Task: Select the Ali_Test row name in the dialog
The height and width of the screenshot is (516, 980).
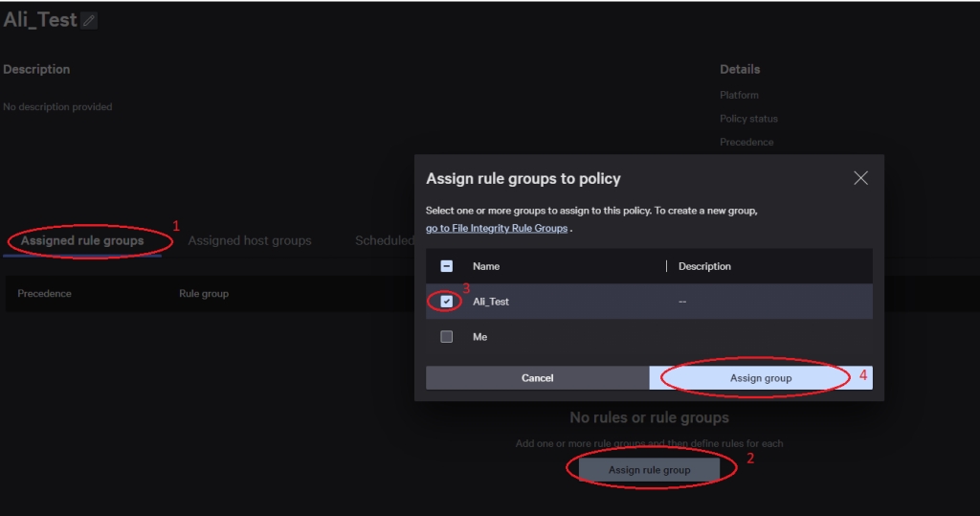Action: tap(491, 302)
